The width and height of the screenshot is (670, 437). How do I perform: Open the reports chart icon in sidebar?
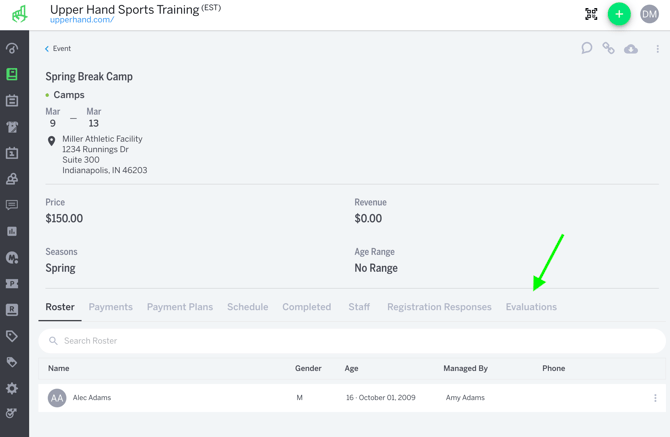[12, 231]
